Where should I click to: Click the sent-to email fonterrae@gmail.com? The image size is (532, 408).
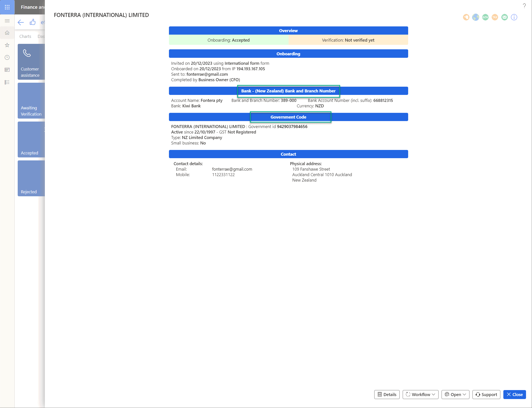coord(207,74)
